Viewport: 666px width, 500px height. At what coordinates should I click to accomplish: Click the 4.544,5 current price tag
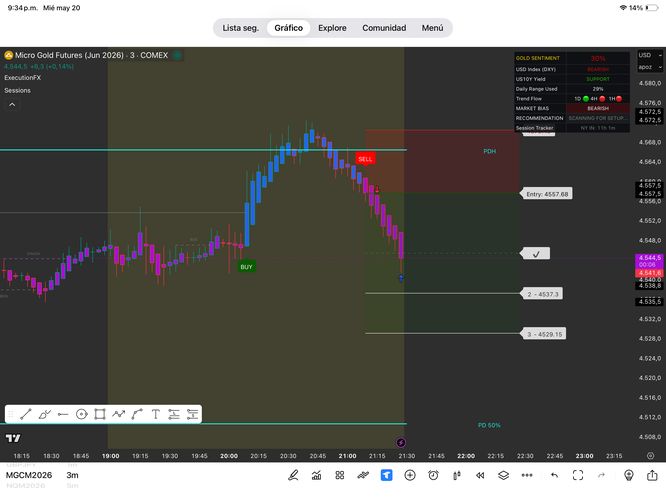649,260
